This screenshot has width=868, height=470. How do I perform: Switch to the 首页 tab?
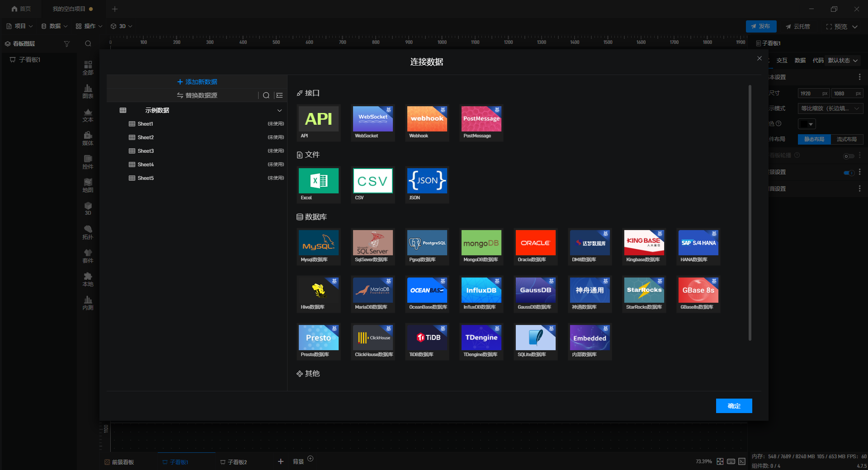pyautogui.click(x=21, y=9)
